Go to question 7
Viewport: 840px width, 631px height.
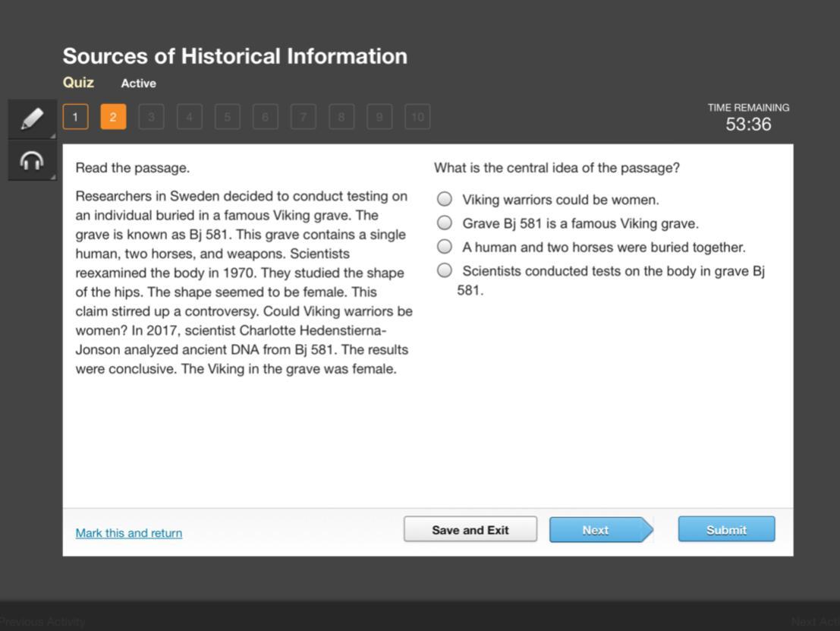pyautogui.click(x=303, y=117)
